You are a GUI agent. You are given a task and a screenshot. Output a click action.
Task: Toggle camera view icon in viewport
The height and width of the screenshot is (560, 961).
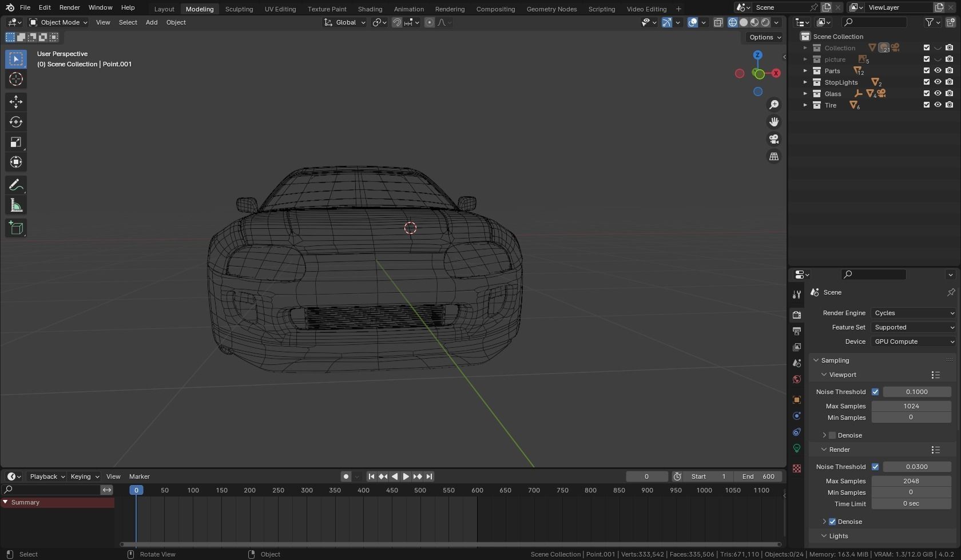tap(774, 139)
